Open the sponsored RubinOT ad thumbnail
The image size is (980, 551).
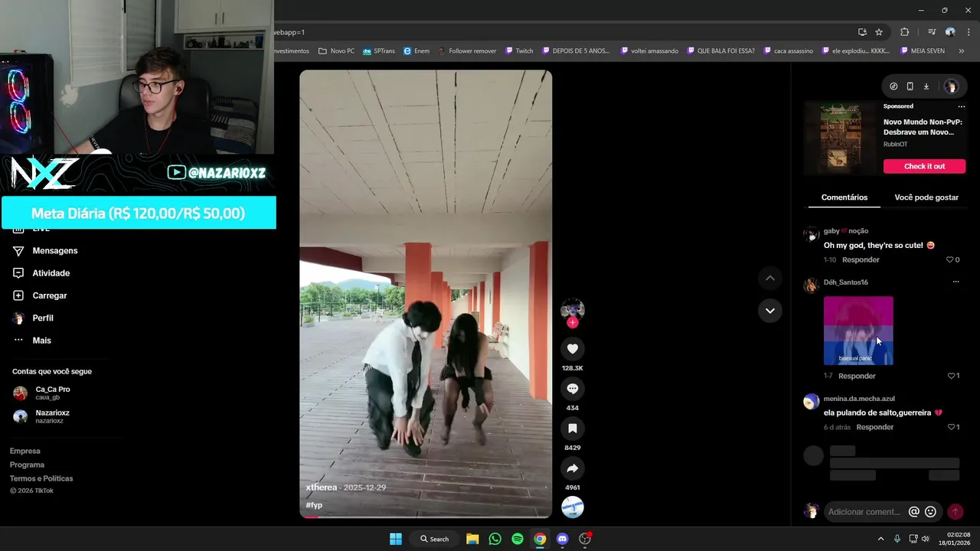[x=841, y=139]
